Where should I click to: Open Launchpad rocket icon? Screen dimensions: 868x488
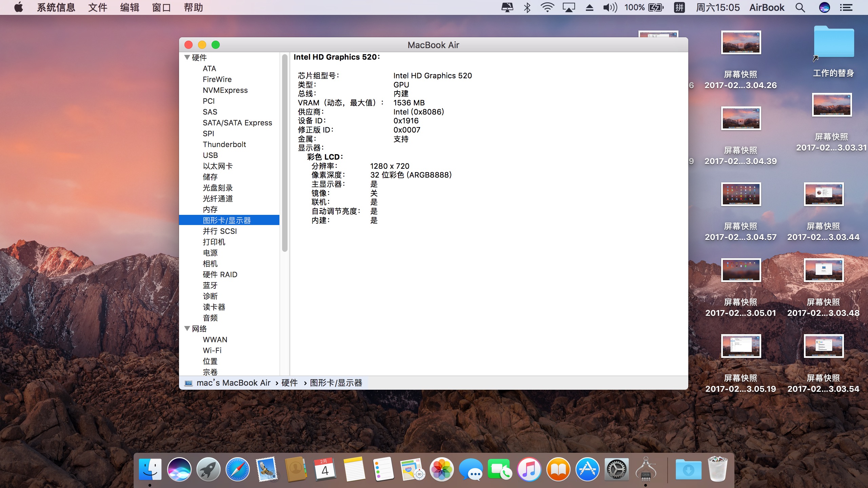click(208, 469)
